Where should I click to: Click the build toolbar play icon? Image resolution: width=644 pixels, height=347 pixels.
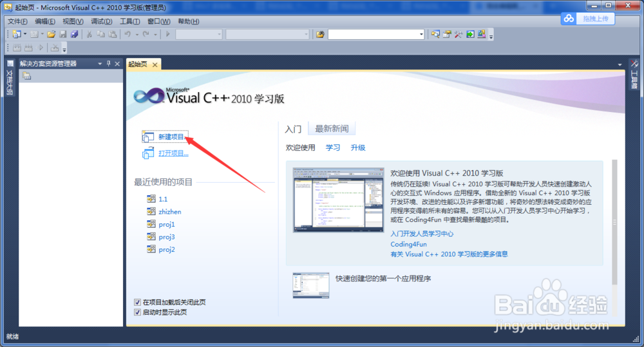click(41, 48)
